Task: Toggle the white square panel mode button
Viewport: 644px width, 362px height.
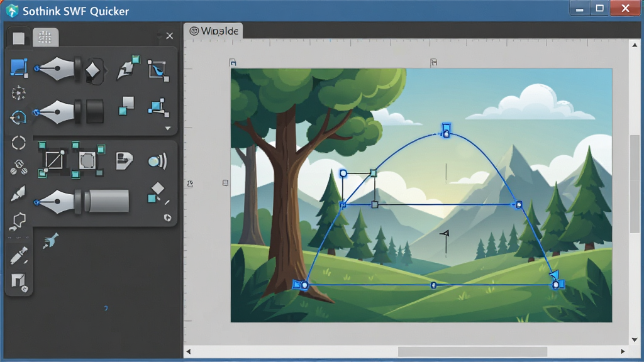Action: 18,38
